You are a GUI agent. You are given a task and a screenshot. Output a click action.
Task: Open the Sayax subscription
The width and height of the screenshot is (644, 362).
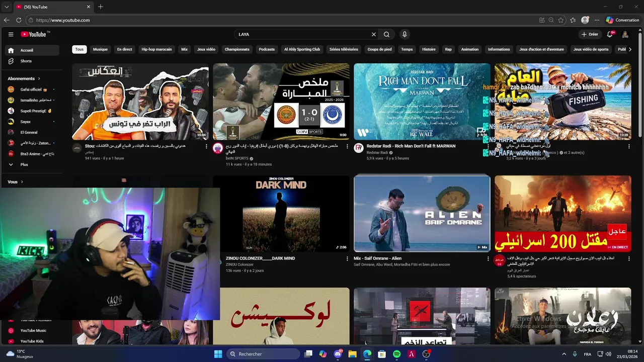[x=32, y=122]
